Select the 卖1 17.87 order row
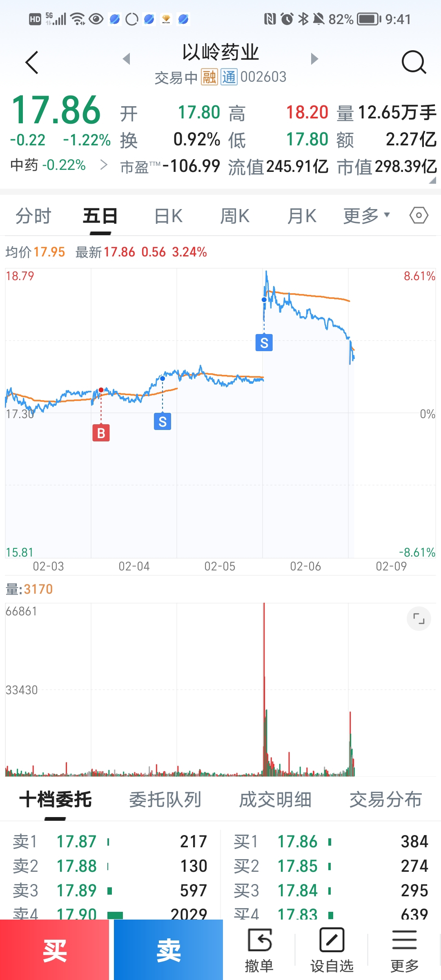This screenshot has width=441, height=980. point(110,842)
